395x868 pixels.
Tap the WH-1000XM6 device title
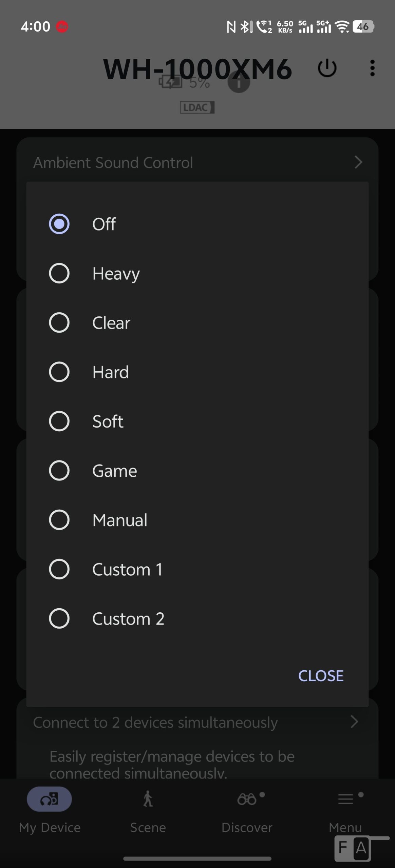(x=197, y=69)
